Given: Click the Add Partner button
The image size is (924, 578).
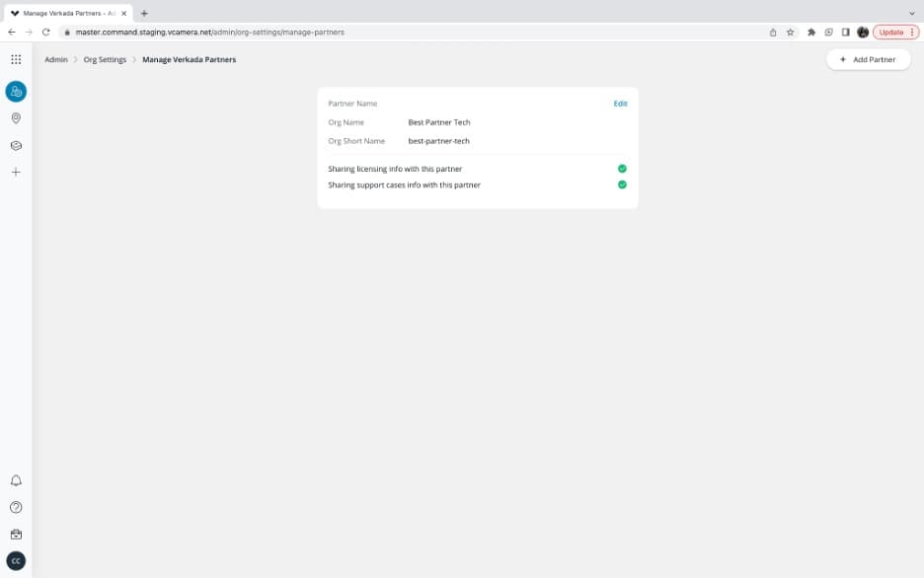Looking at the screenshot, I should pos(868,59).
